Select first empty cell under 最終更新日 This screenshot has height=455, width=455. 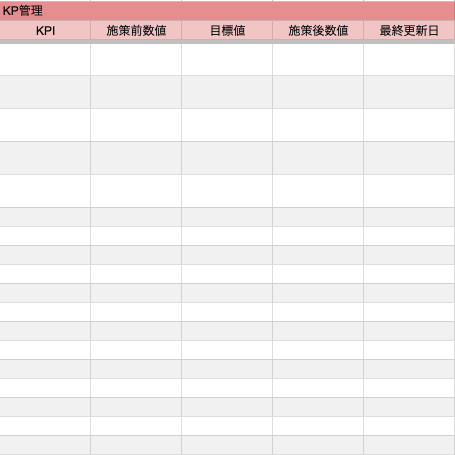409,60
